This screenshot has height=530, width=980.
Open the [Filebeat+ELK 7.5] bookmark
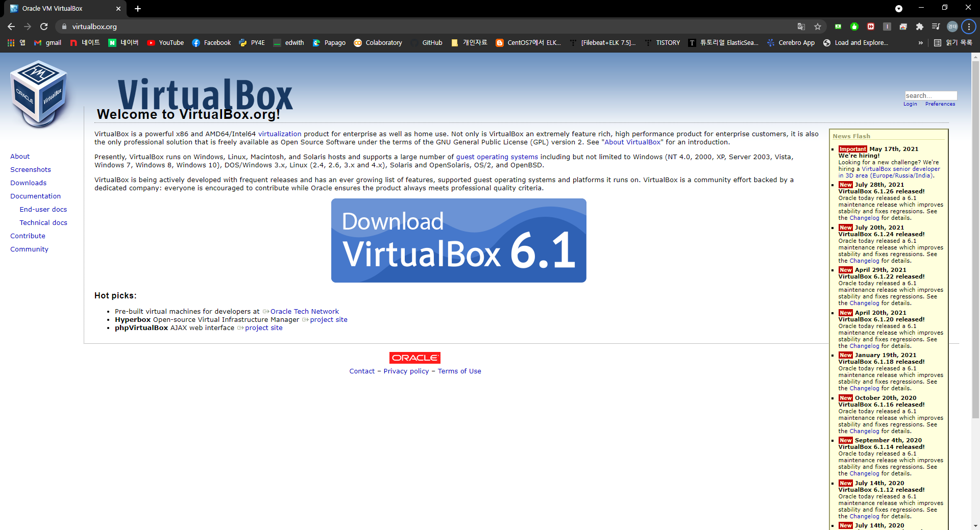point(603,43)
